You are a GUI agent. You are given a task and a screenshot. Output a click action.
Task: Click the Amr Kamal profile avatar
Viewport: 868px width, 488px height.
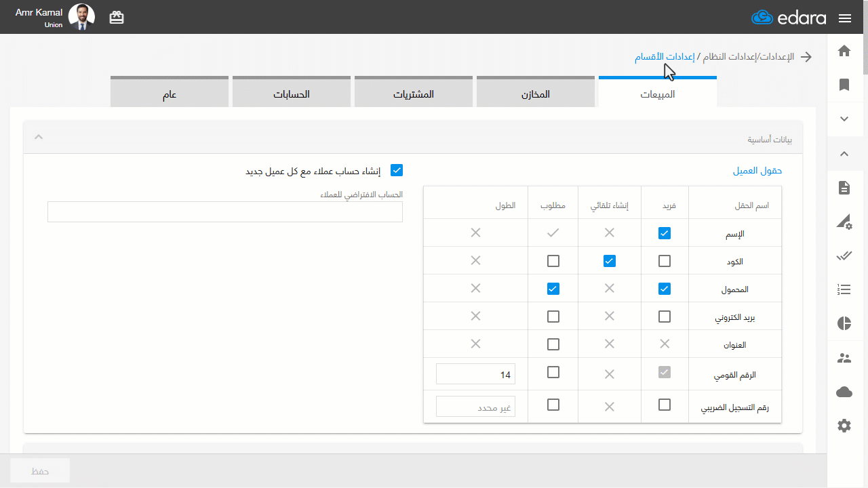pyautogui.click(x=82, y=17)
